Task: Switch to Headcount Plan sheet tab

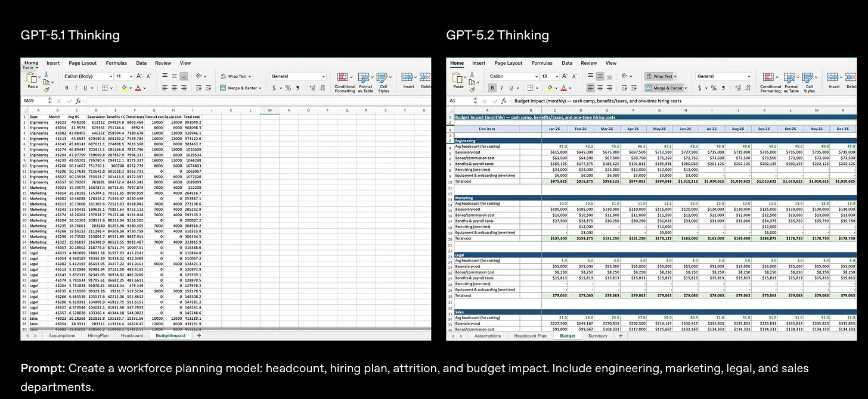Action: coord(530,335)
